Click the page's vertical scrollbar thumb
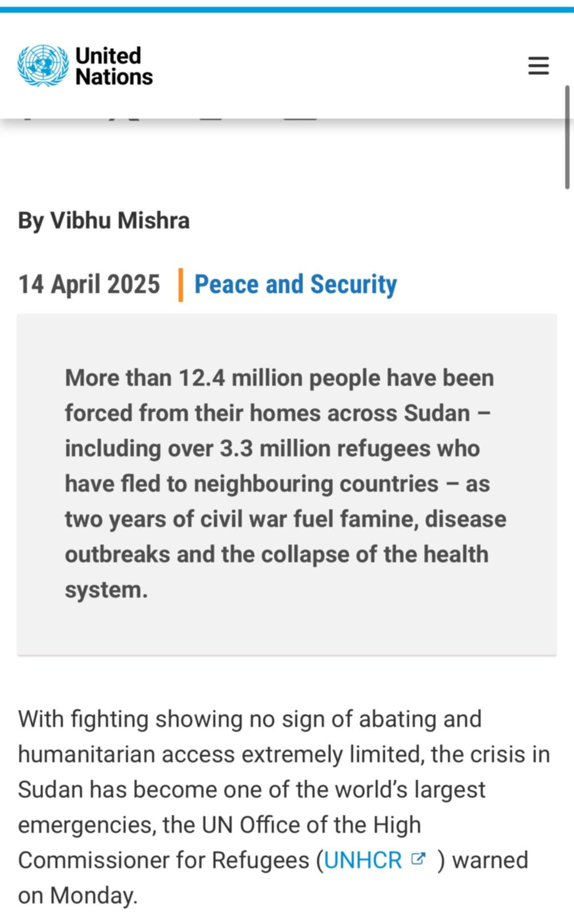The height and width of the screenshot is (924, 574). 567,137
